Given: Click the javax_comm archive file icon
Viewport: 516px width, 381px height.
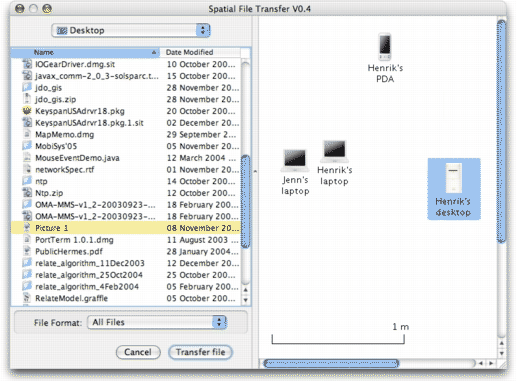Looking at the screenshot, I should click(x=27, y=76).
